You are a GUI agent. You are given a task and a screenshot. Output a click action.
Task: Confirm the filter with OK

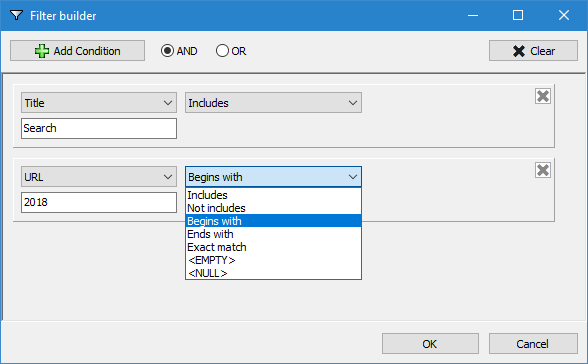pyautogui.click(x=430, y=344)
